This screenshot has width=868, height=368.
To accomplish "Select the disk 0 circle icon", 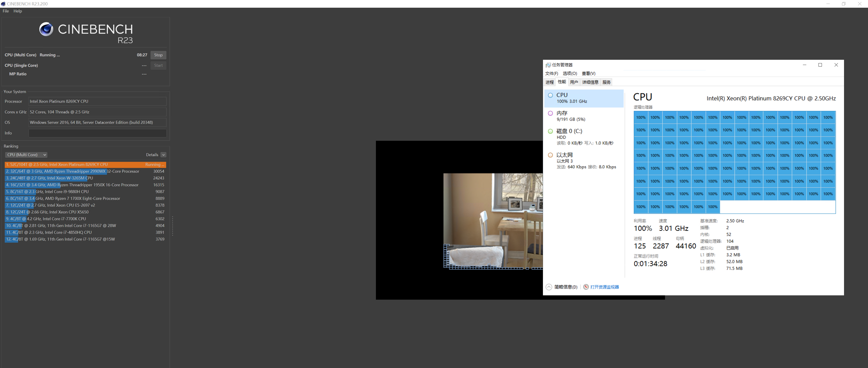I will coord(550,131).
